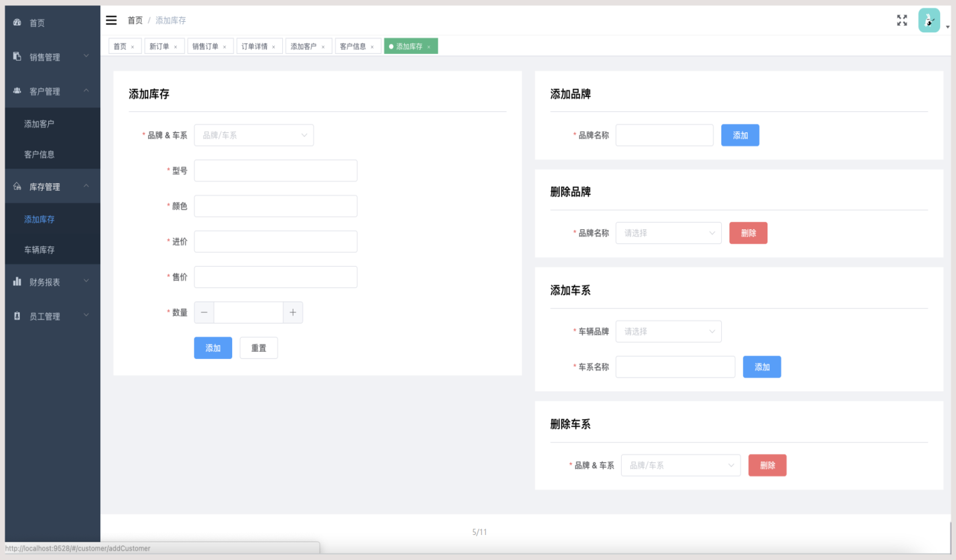Collapse the 客户管理 menu

coord(86,90)
